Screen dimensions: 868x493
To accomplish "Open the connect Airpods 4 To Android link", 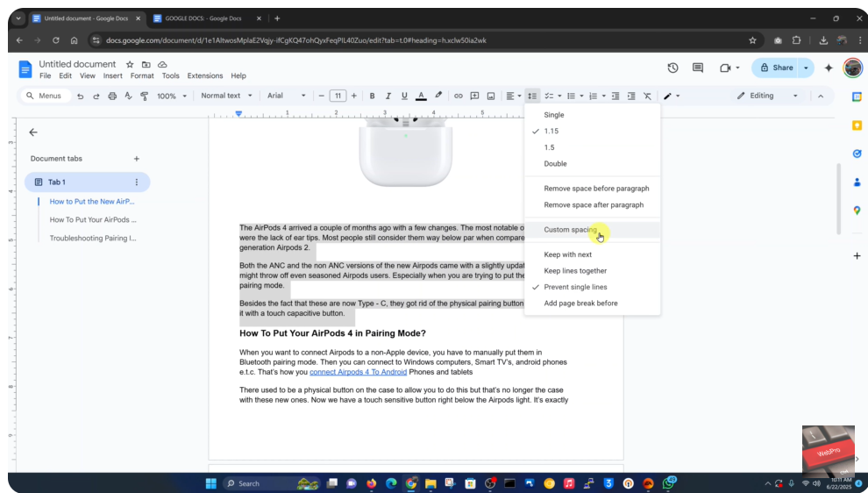I will [359, 372].
